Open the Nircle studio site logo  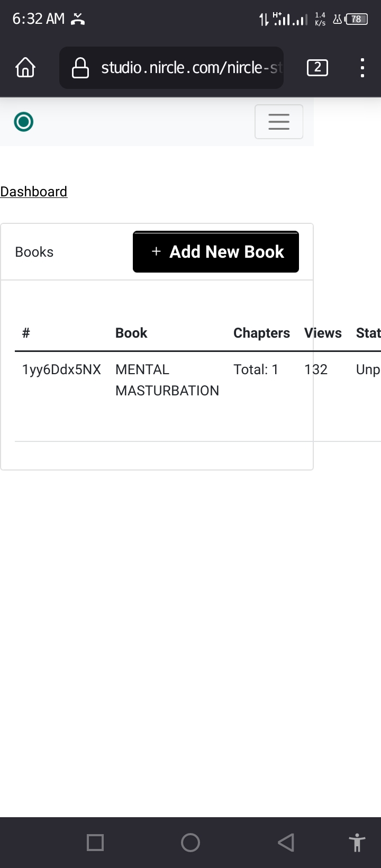coord(23,121)
